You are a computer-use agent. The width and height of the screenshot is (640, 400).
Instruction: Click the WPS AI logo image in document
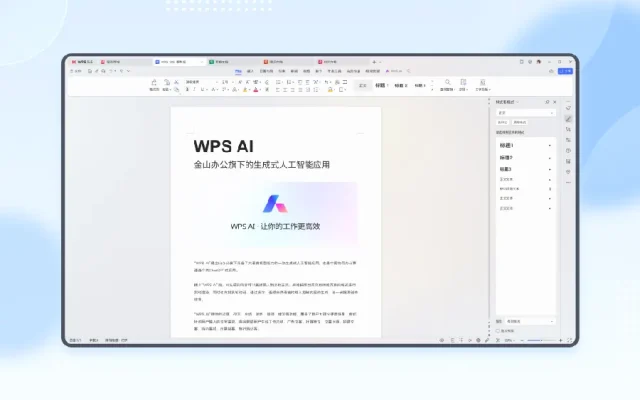click(275, 204)
